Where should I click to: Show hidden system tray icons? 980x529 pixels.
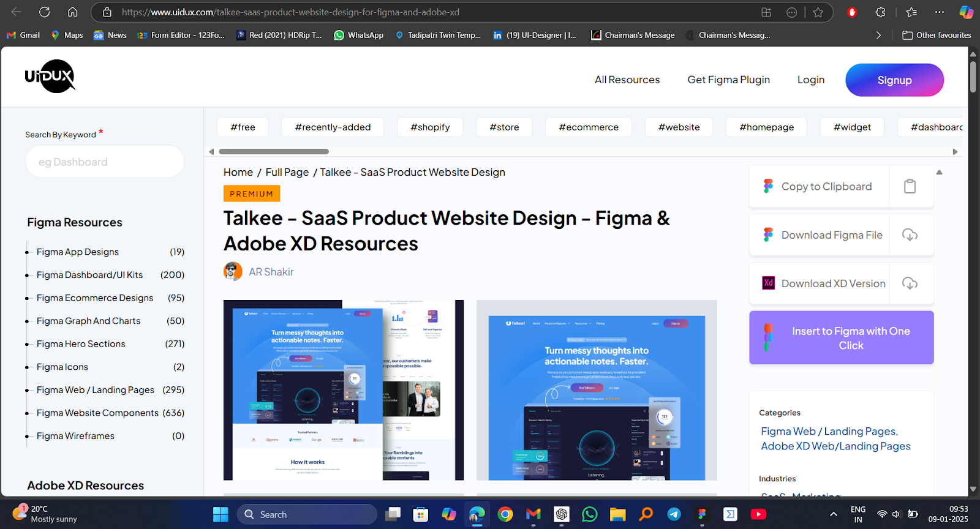834,514
